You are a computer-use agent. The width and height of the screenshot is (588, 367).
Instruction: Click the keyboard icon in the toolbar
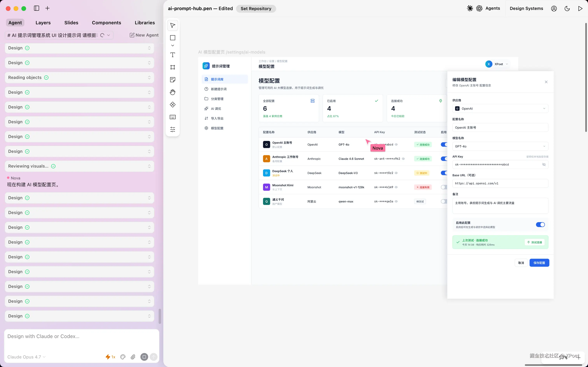(173, 117)
